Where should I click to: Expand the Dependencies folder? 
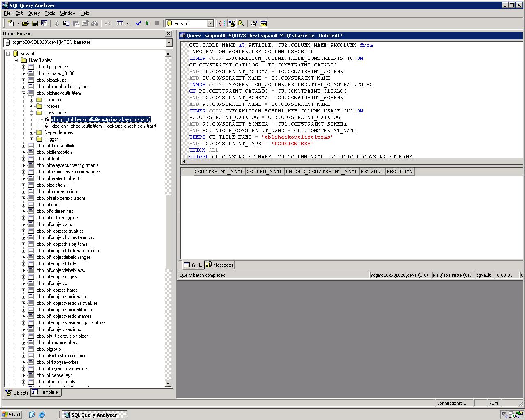31,132
